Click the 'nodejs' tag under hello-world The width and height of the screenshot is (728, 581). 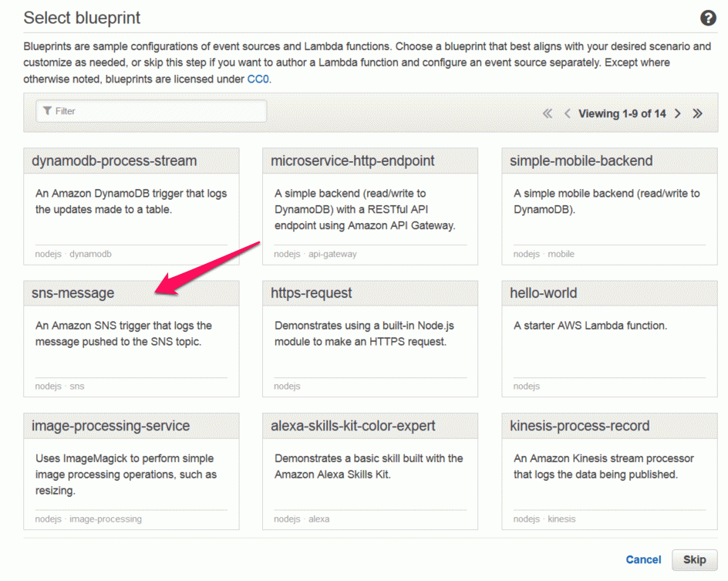pos(527,387)
